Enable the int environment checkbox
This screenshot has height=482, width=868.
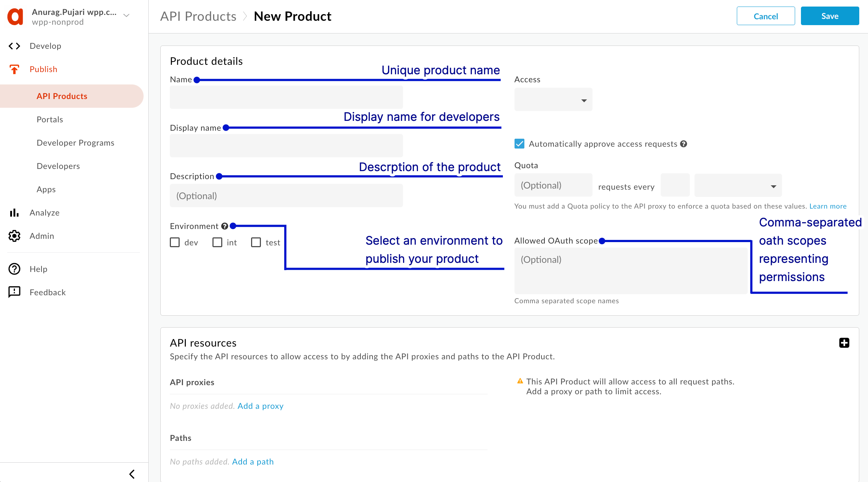218,242
